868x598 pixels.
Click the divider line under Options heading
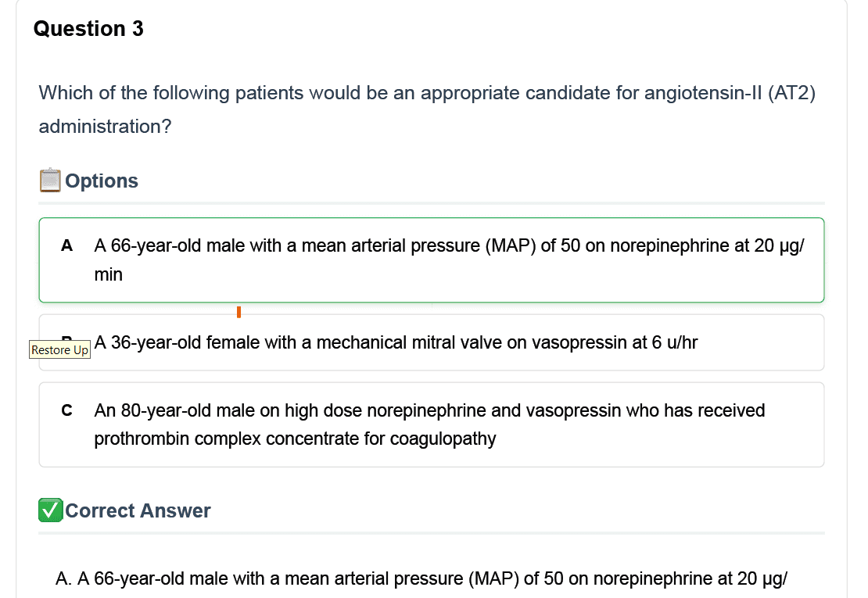point(431,203)
